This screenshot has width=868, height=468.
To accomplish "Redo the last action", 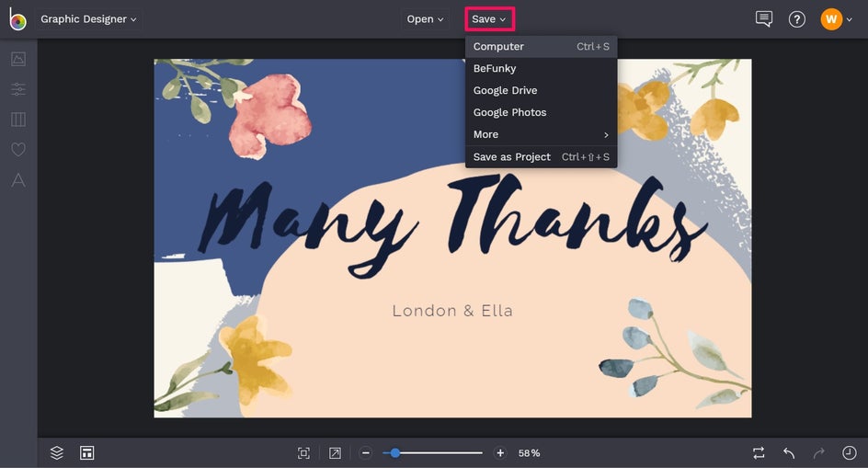I will click(818, 453).
